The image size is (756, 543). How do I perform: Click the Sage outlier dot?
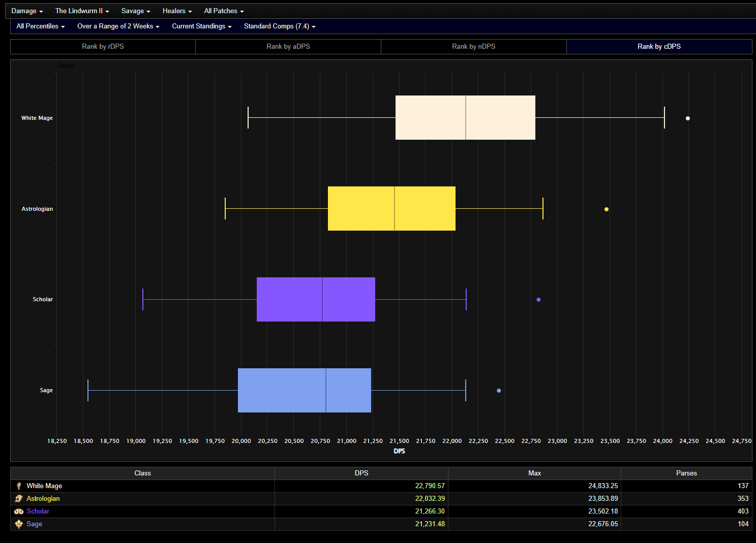(499, 391)
